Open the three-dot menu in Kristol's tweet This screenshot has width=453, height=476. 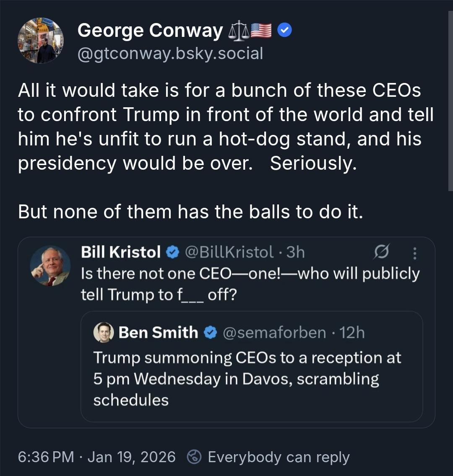tap(415, 253)
